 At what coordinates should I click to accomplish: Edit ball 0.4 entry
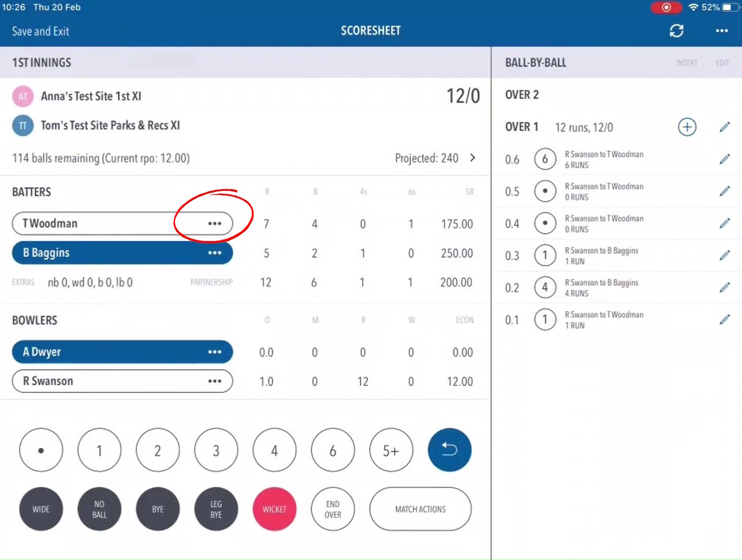tap(725, 223)
